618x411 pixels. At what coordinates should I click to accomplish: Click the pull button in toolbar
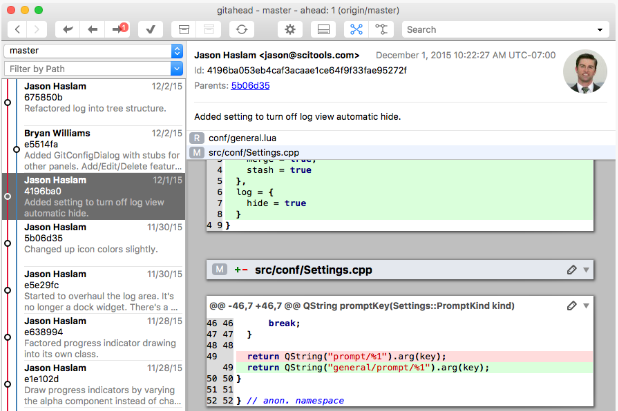93,29
